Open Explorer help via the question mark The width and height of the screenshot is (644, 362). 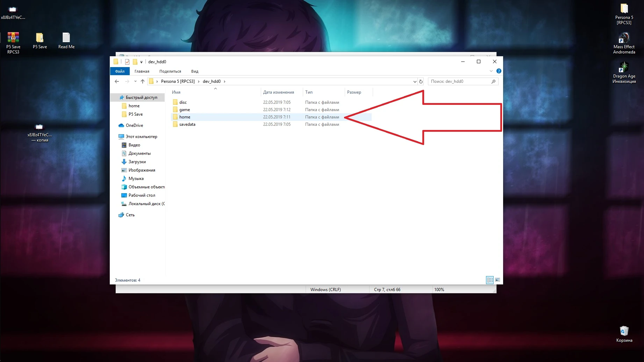click(x=499, y=71)
